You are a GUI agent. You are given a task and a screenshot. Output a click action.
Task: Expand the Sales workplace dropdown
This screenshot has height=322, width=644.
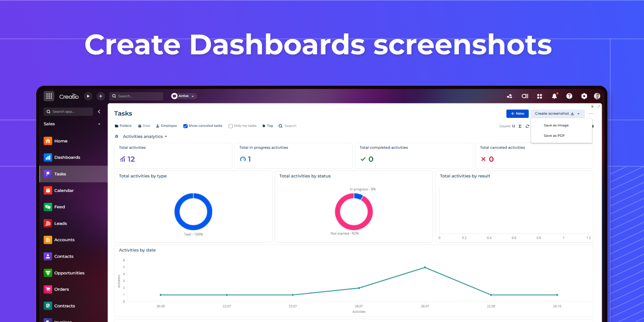99,124
